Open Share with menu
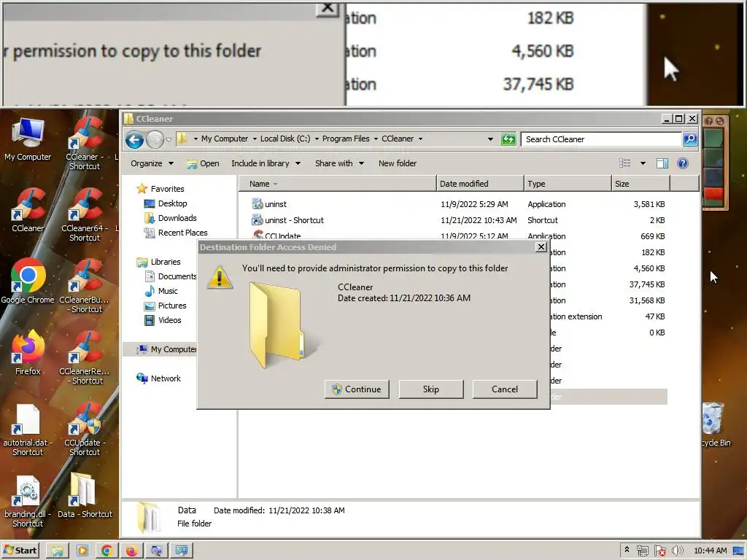747x560 pixels. (x=339, y=163)
